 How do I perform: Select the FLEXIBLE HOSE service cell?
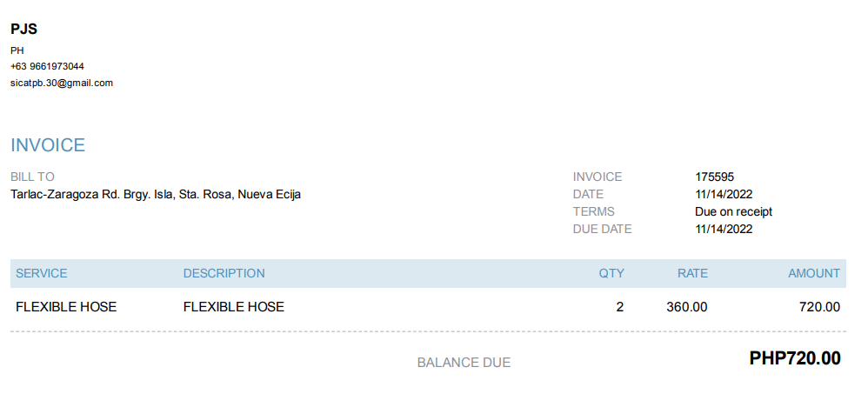[x=66, y=306]
